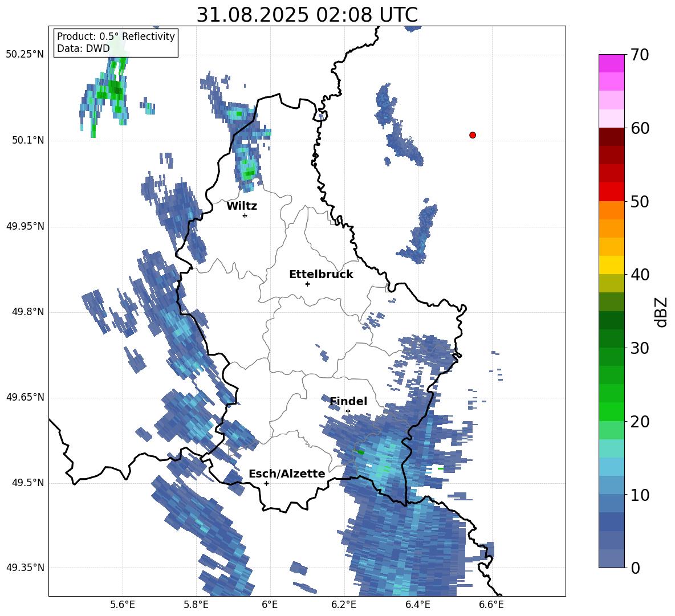Click the Product: 0.5° Reflectivity text

(116, 36)
